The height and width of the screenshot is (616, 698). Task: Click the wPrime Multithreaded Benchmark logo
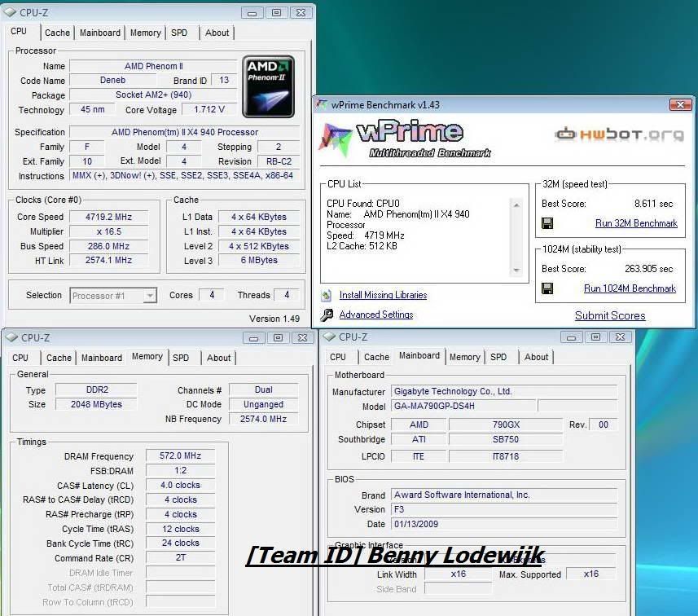402,139
